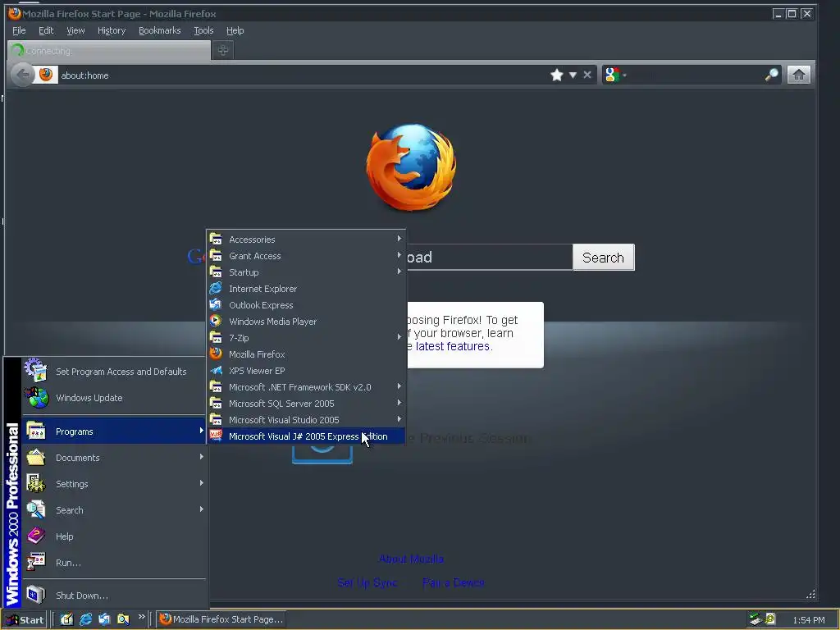Open the Search submenu in Start menu
840x630 pixels.
[x=113, y=510]
